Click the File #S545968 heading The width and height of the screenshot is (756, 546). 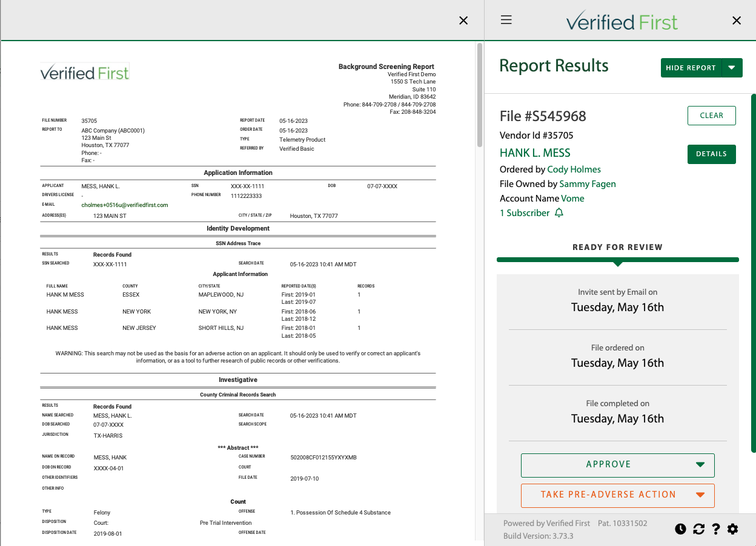[543, 116]
